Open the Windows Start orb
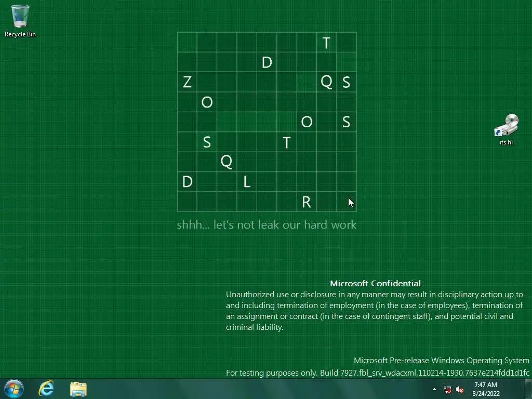Viewport: 532px width, 399px height. tap(14, 389)
